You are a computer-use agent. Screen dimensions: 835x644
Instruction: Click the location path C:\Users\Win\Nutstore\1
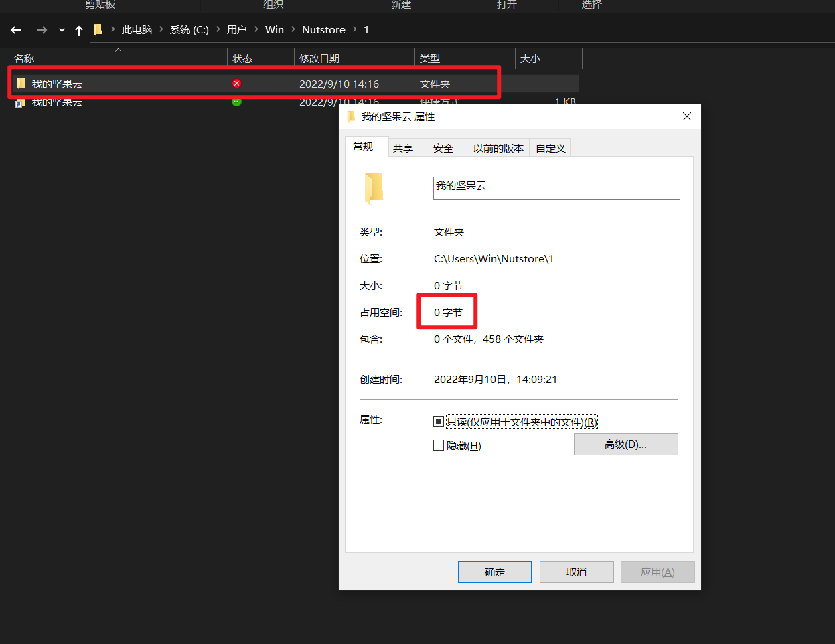click(x=494, y=259)
